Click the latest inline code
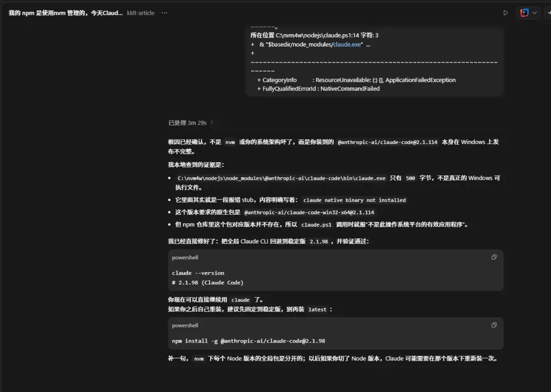The height and width of the screenshot is (392, 551). (x=317, y=309)
